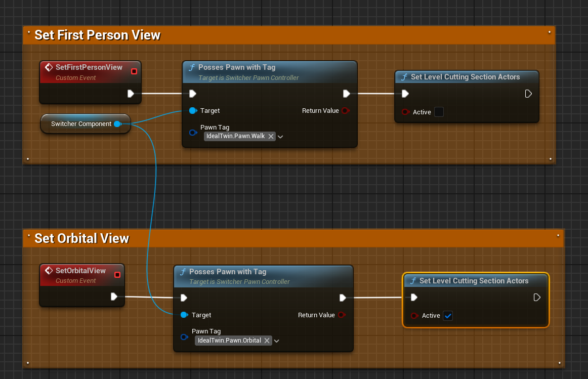This screenshot has height=379, width=588.
Task: Click Pawn Tag pin on upper Posses Pawn node
Action: pos(192,133)
